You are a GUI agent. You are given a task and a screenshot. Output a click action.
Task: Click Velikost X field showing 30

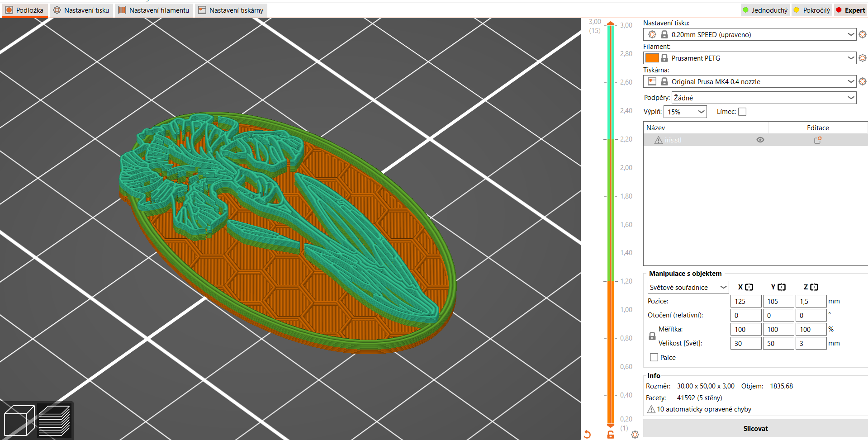pos(746,343)
